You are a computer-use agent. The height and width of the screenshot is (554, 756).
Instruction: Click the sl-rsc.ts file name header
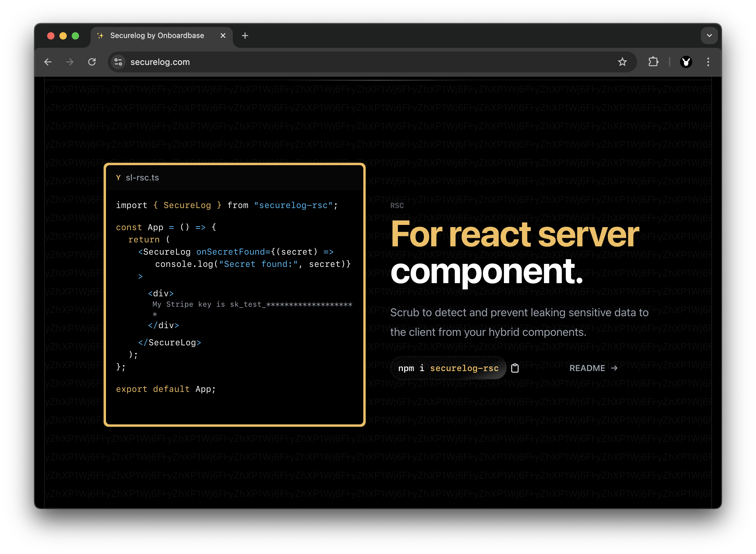pos(142,178)
